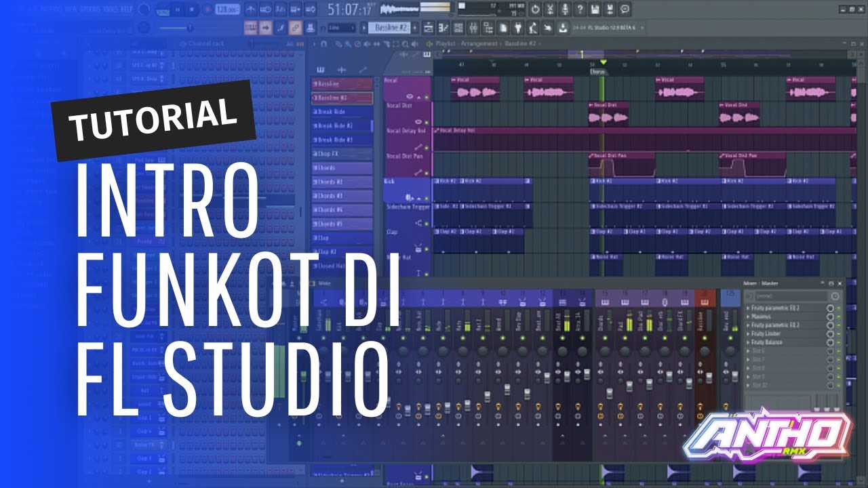
Task: Select Closed Hat pattern in picker
Action: coord(342,266)
